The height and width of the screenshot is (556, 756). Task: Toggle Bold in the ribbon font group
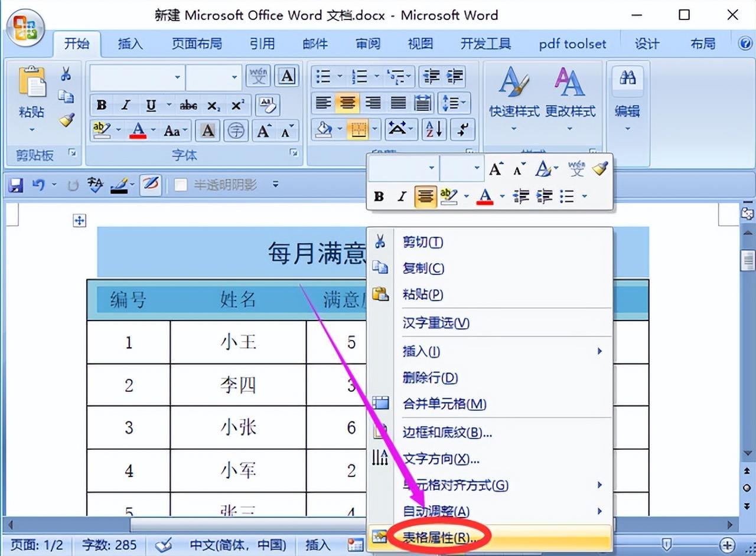click(102, 105)
